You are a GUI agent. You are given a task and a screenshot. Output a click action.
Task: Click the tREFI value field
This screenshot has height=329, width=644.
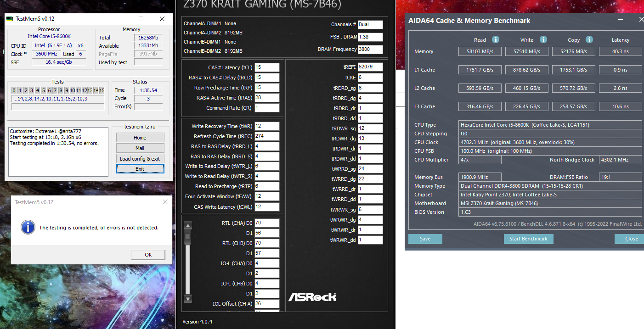point(370,67)
